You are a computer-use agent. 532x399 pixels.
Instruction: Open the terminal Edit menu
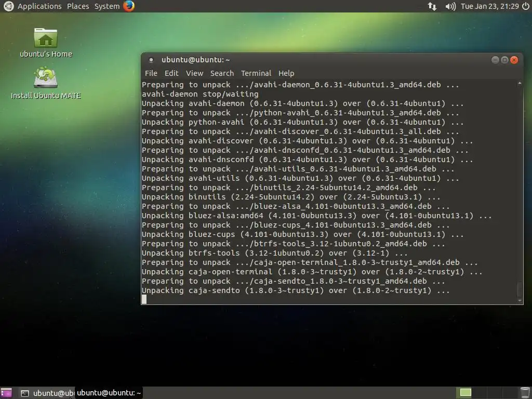171,73
